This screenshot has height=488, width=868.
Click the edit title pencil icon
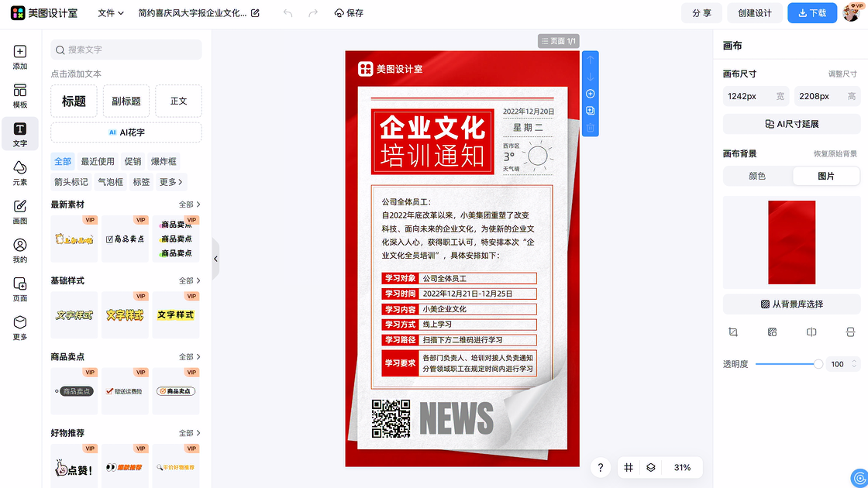pos(256,13)
